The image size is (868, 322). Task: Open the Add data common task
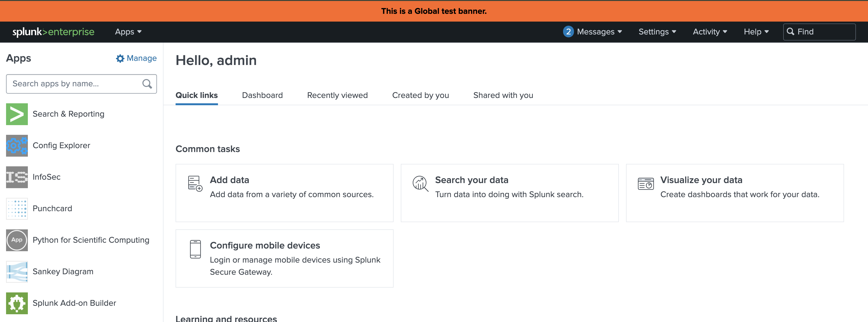tap(284, 193)
